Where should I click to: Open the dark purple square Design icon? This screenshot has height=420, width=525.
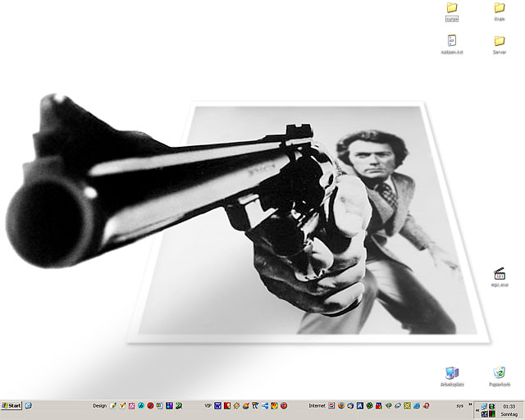click(170, 405)
